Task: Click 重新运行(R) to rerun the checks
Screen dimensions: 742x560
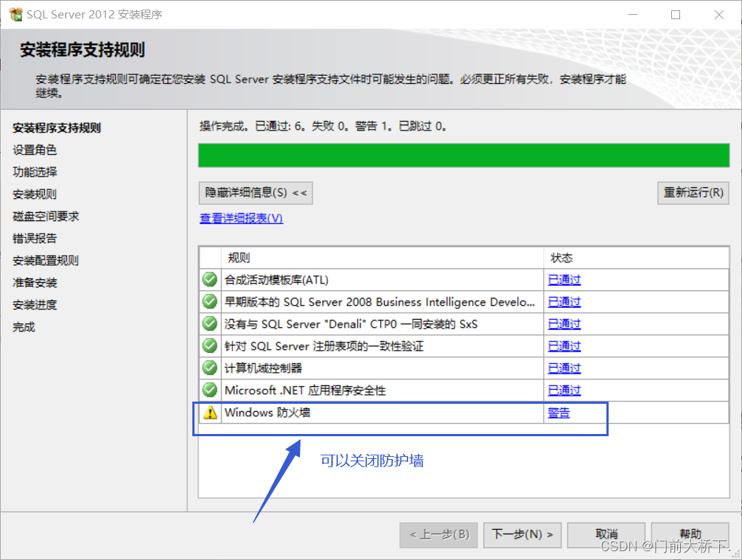Action: (x=693, y=192)
